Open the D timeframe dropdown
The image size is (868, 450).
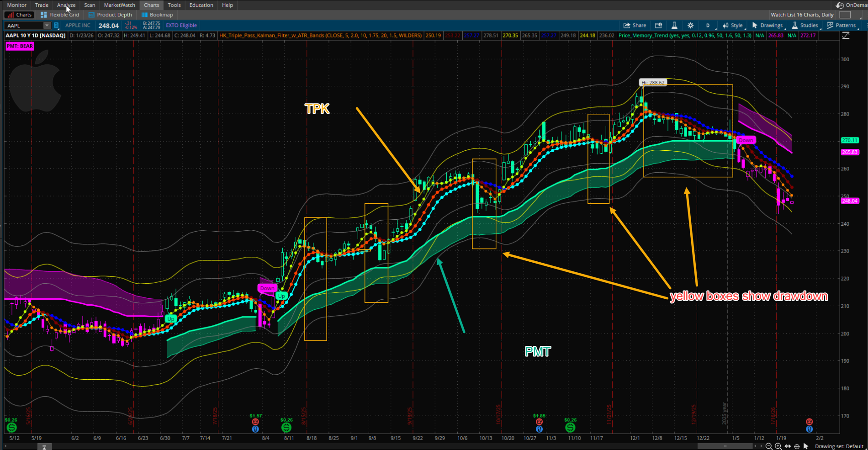(x=708, y=26)
